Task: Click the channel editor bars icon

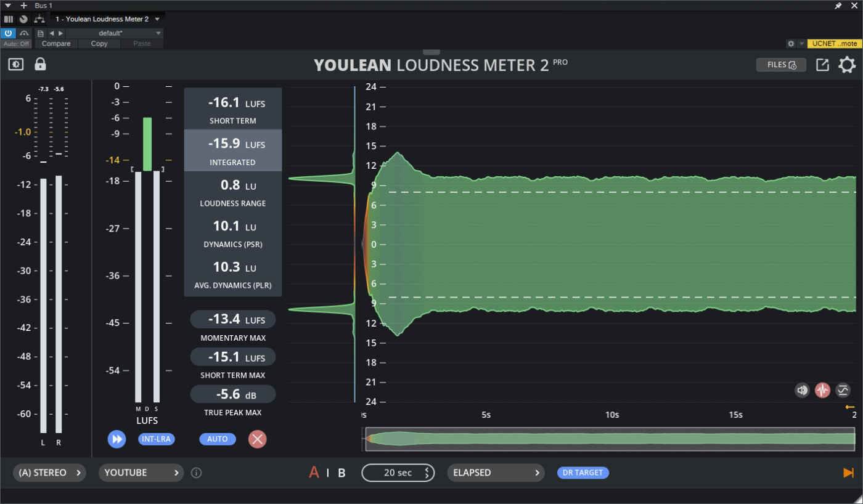Action: click(x=9, y=19)
